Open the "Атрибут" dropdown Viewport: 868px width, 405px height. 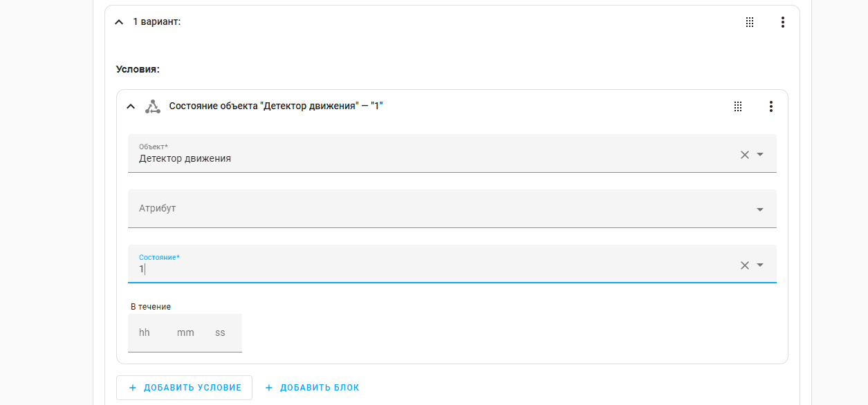[760, 209]
